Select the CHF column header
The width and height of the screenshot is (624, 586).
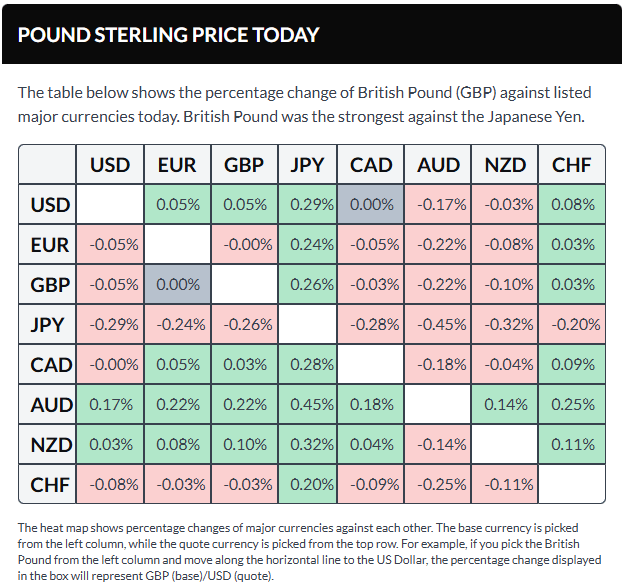571,165
